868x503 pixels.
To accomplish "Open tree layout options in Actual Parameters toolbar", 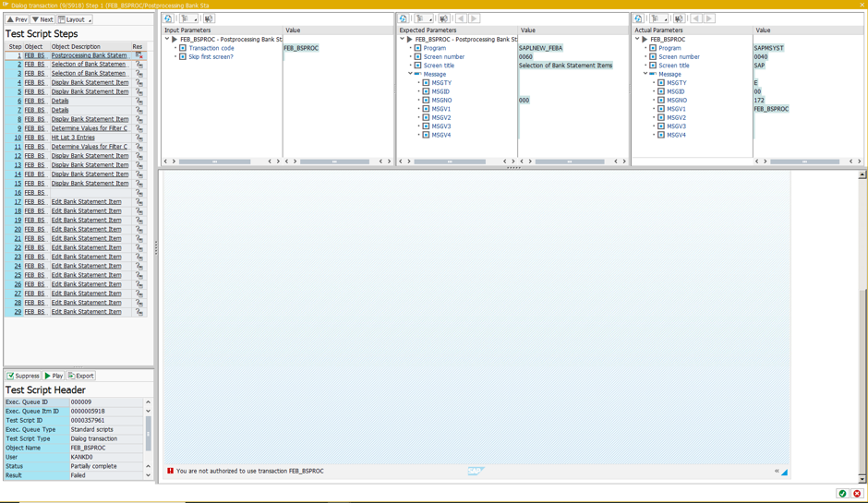I will pos(658,18).
